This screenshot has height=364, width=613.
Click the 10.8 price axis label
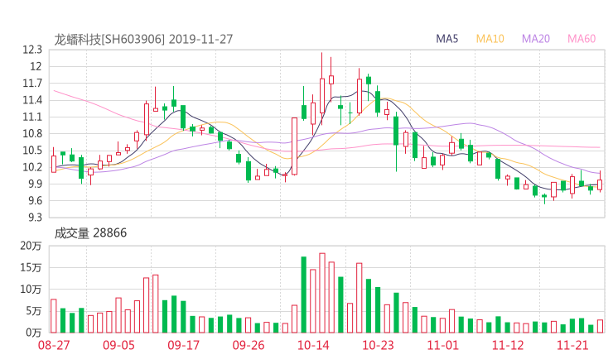32,133
